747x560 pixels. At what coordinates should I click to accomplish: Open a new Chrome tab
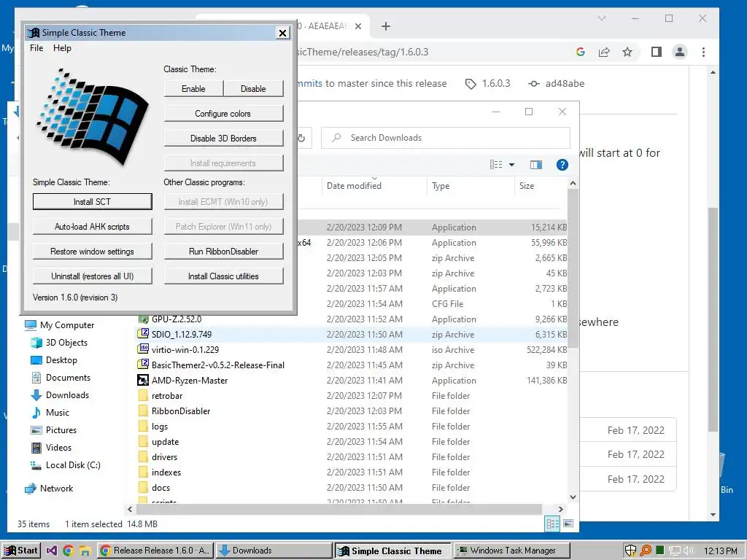386,26
